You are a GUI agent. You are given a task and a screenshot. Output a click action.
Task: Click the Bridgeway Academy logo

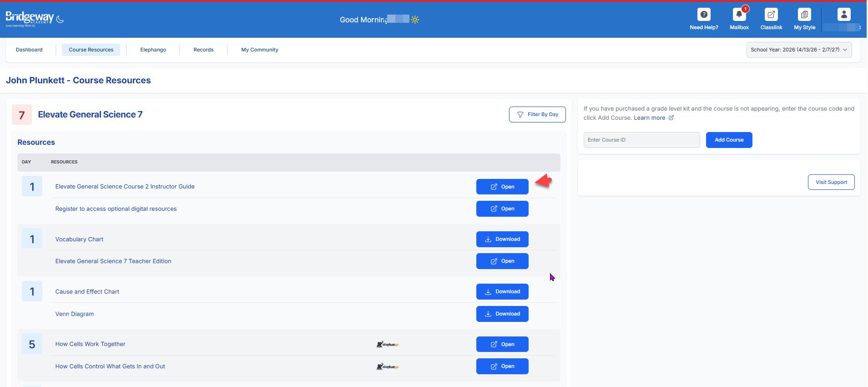coord(30,19)
